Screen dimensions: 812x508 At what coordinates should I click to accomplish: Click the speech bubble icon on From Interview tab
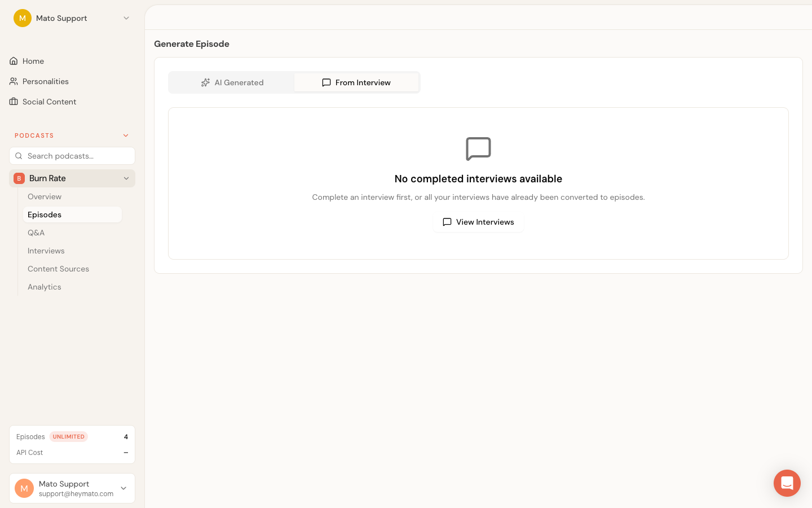[x=326, y=82]
